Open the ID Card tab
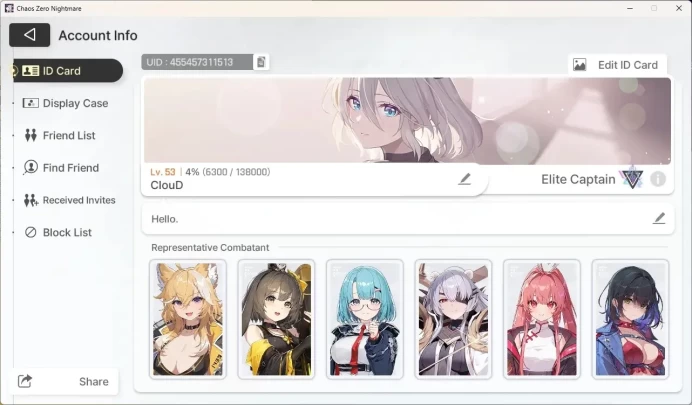Screen dimensions: 692x405 [x=68, y=71]
